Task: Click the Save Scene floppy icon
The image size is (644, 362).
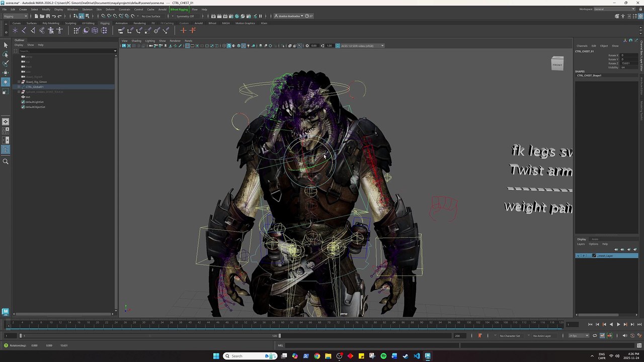Action: 47,16
